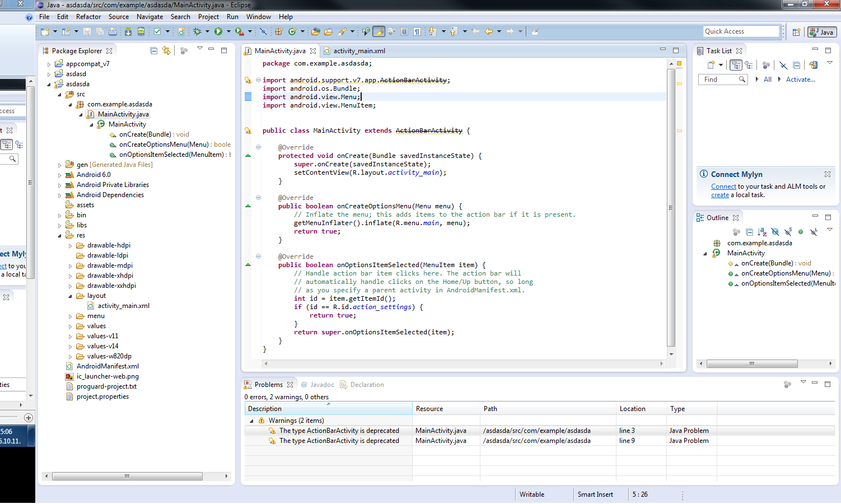Collapse All in Package Explorer
Screen dimensions: 841x504
pos(153,50)
